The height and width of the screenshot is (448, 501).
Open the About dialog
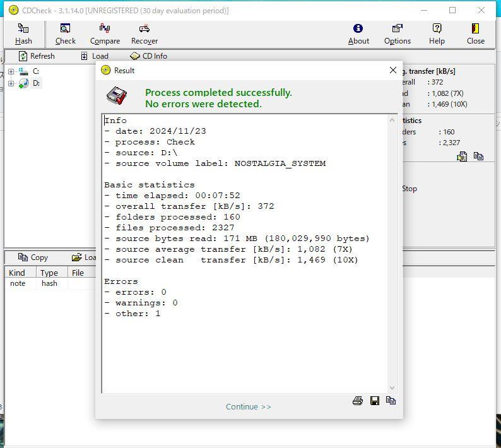click(358, 34)
